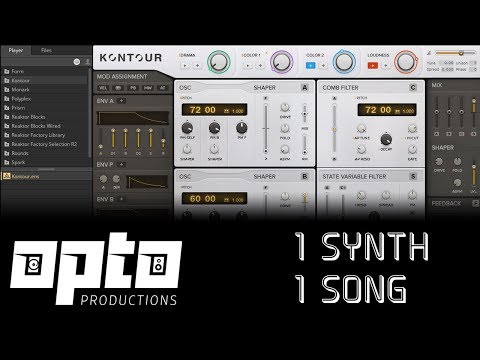The width and height of the screenshot is (480, 360).
Task: Toggle the COLOR 1 macro play button
Action: 247,65
